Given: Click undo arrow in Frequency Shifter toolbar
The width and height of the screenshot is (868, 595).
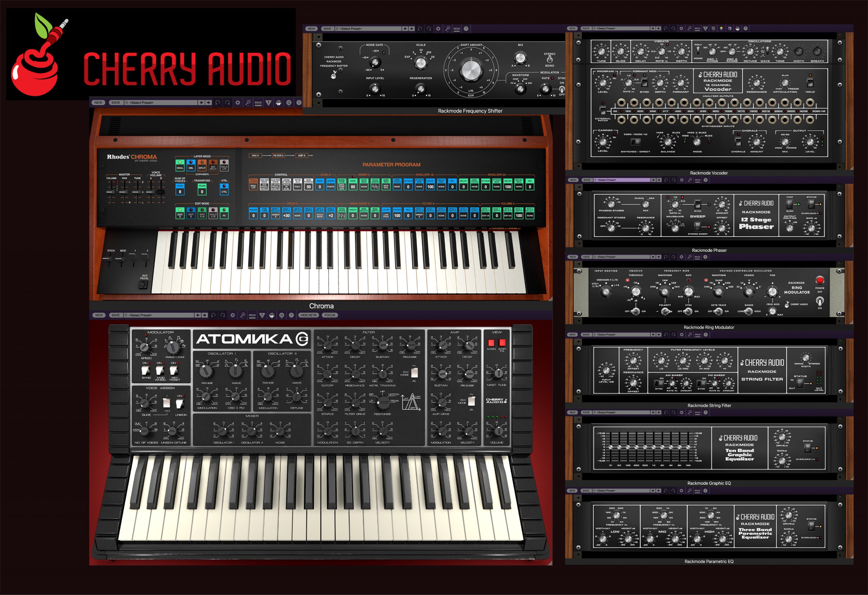Looking at the screenshot, I should [420, 28].
